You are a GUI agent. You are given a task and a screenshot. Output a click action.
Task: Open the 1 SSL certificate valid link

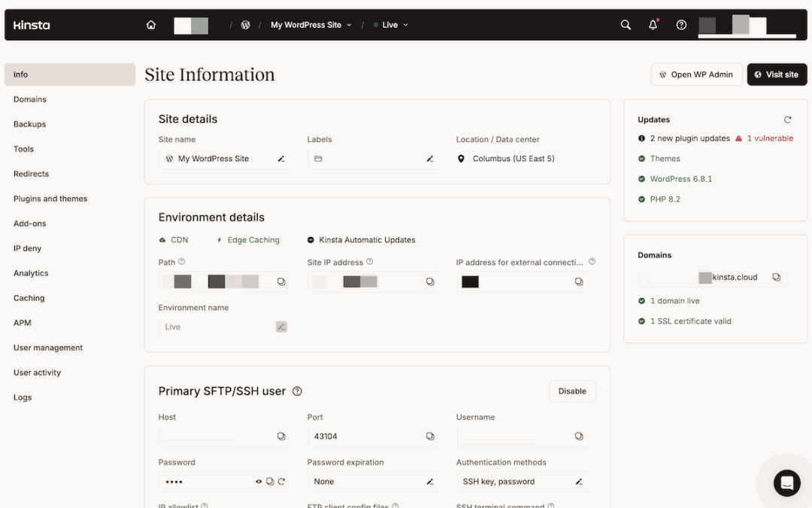691,321
